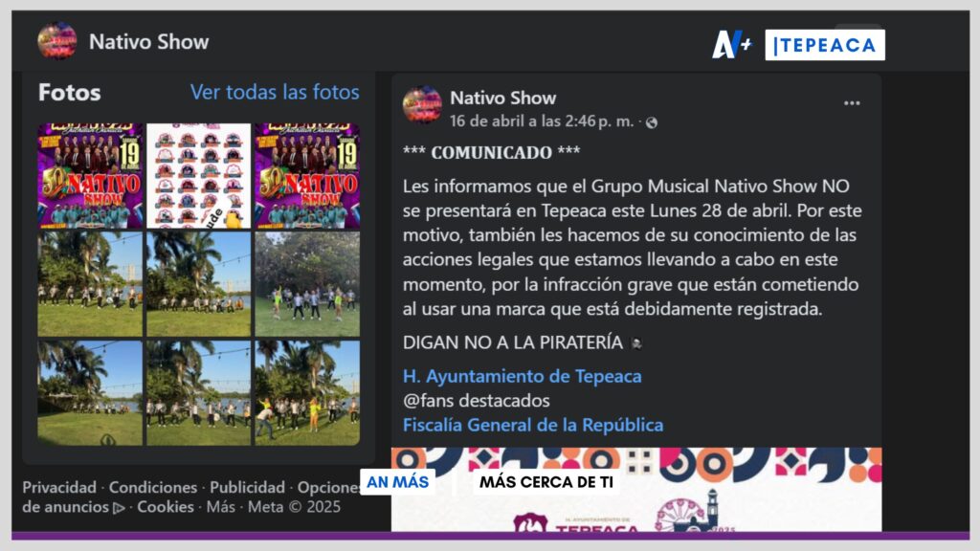Open the Privacidad footer link
The image size is (980, 551).
[x=59, y=487]
